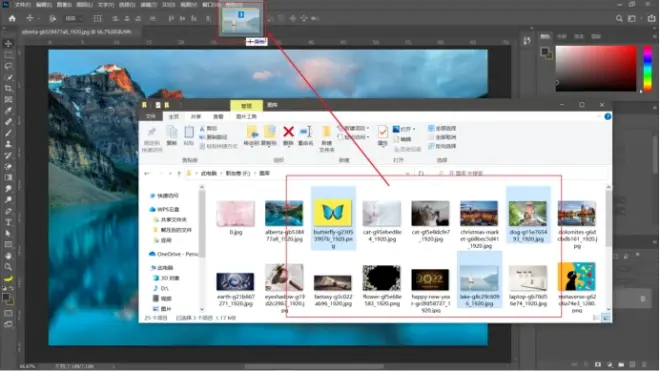
Task: Open the 打开 dropdown in Explorer ribbon
Action: pos(404,129)
